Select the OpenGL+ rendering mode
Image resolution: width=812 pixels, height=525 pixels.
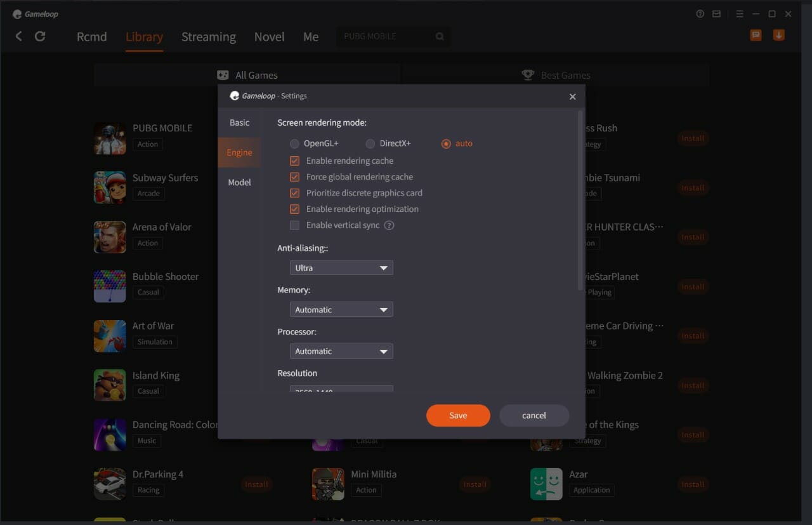[294, 144]
